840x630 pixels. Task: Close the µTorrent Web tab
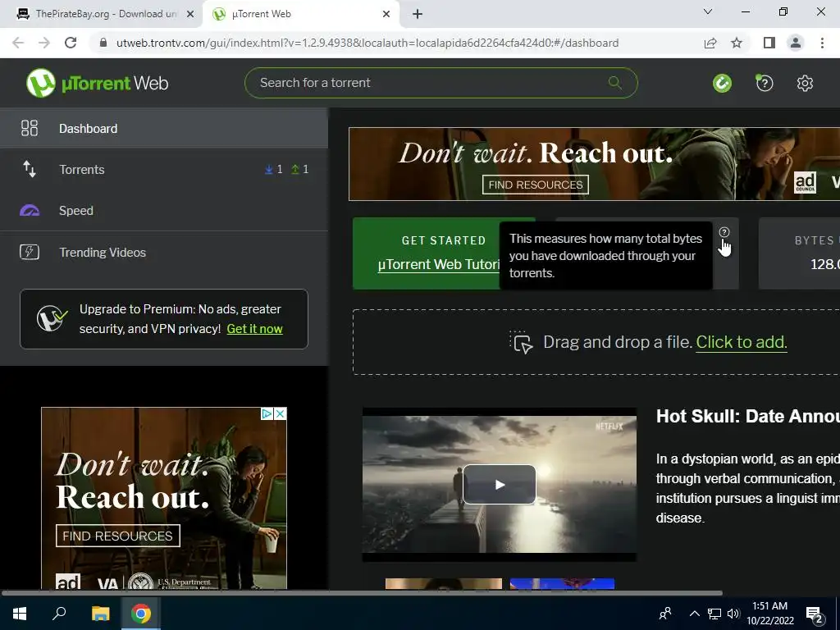point(386,15)
